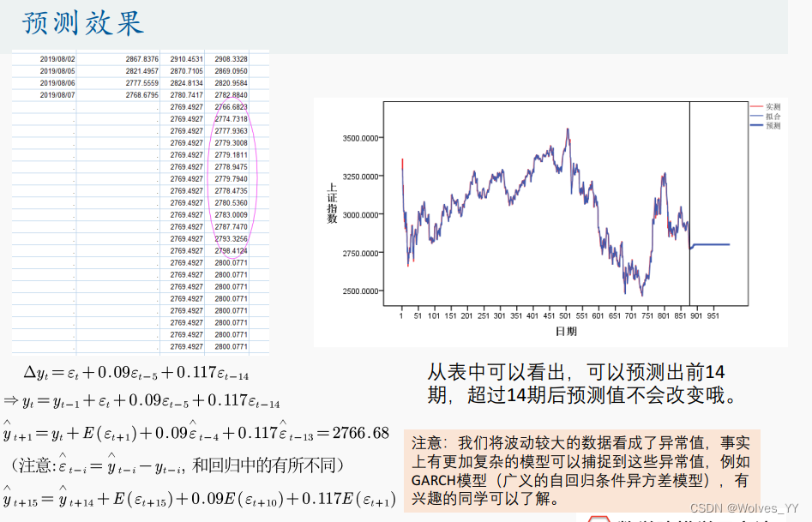
Task: Click the forecast value 2774.7318
Action: (231, 119)
